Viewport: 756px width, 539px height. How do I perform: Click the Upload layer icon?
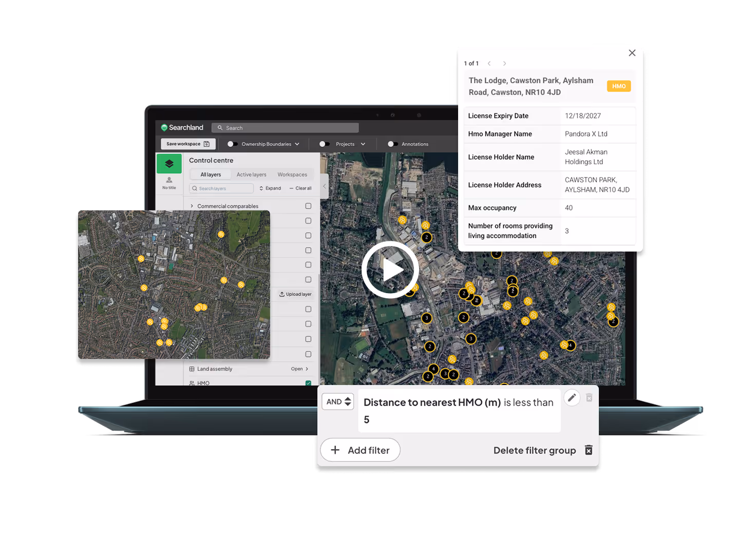[281, 294]
